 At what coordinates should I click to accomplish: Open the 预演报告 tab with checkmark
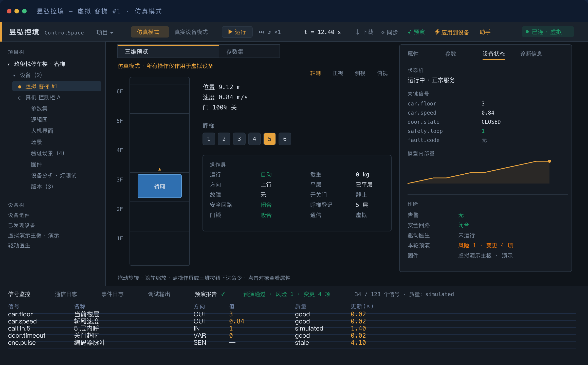click(x=210, y=294)
